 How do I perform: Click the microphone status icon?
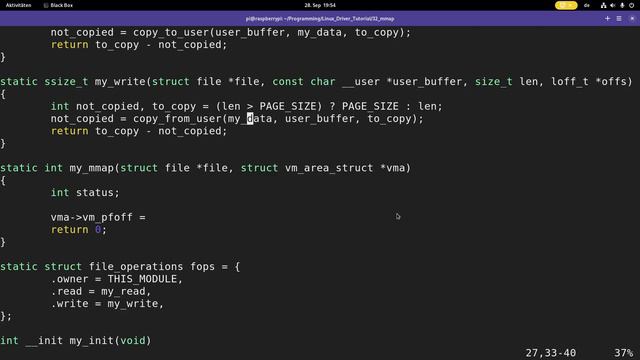tap(622, 5)
